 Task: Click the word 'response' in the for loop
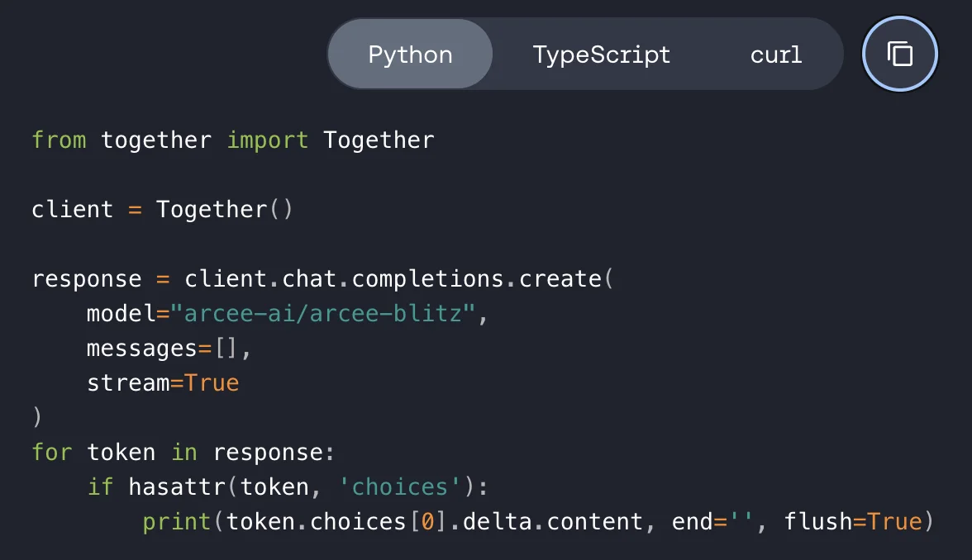(x=268, y=453)
